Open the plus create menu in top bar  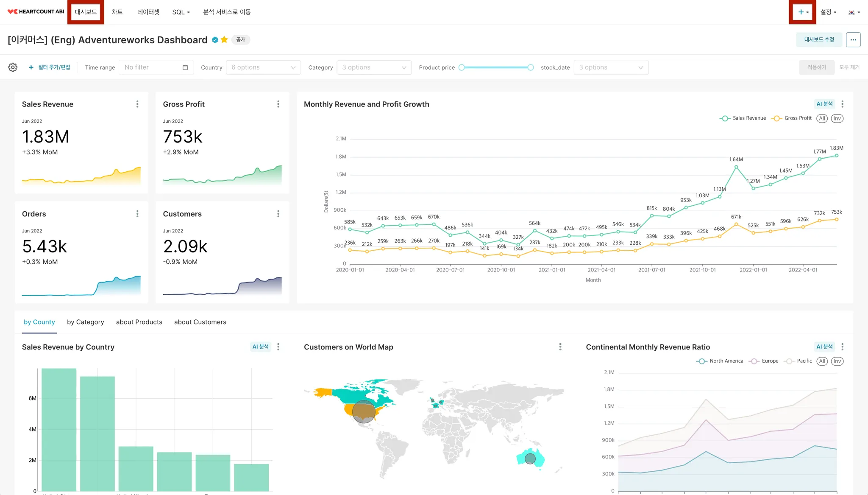[803, 12]
